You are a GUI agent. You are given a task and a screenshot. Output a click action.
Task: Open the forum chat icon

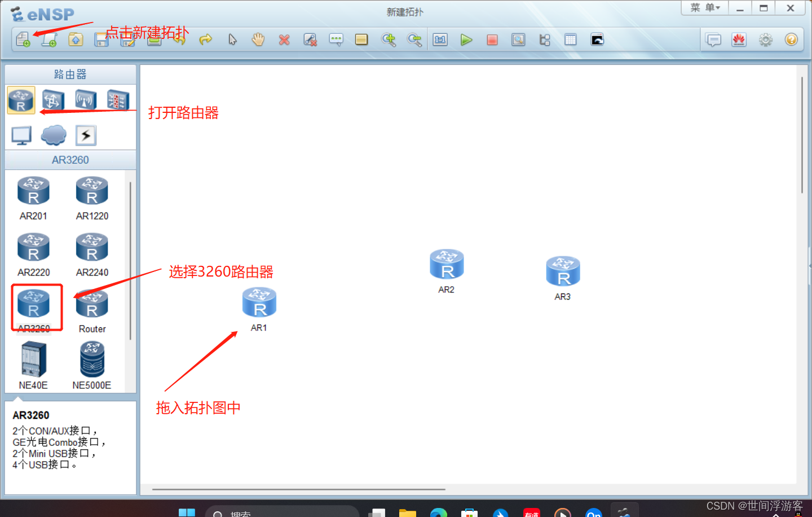[x=714, y=40]
